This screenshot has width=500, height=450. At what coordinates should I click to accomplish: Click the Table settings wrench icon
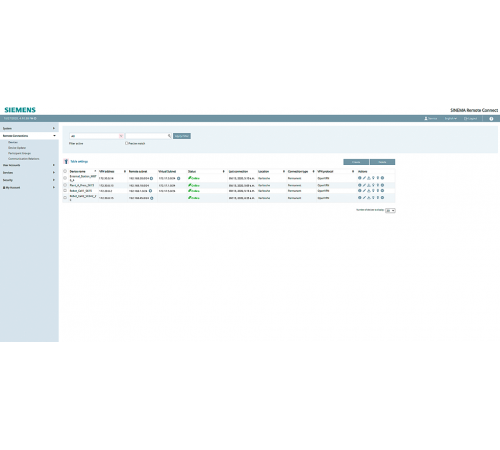[66, 162]
